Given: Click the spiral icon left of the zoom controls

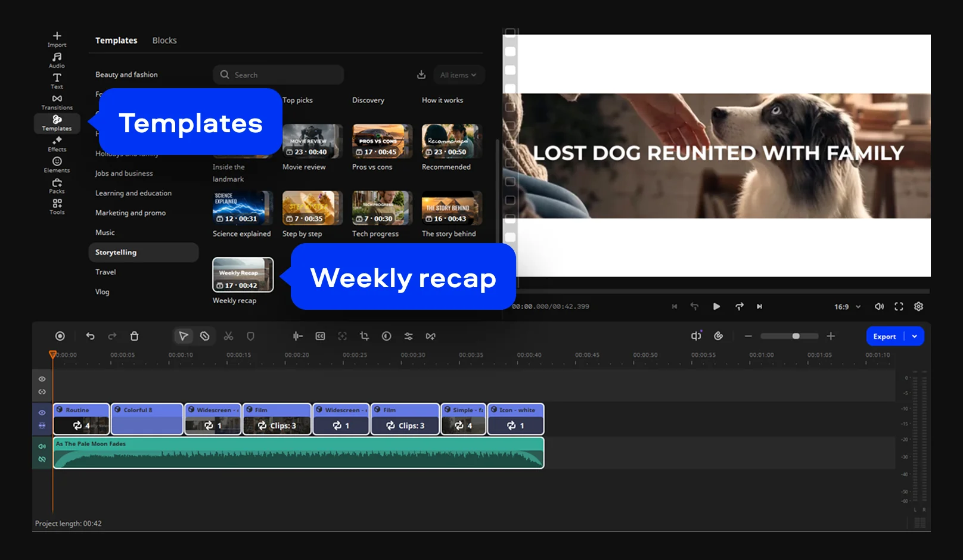Looking at the screenshot, I should tap(719, 336).
